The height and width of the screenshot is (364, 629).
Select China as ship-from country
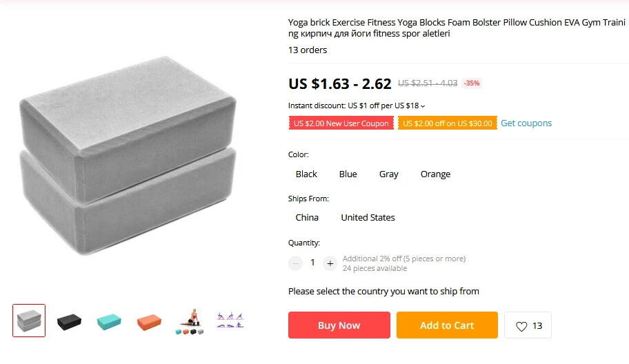pyautogui.click(x=307, y=217)
